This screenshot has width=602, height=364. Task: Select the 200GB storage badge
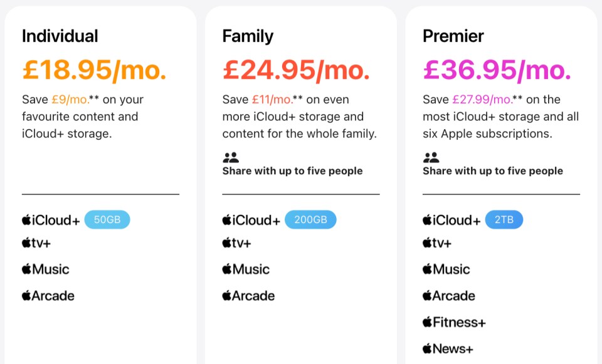tap(310, 220)
